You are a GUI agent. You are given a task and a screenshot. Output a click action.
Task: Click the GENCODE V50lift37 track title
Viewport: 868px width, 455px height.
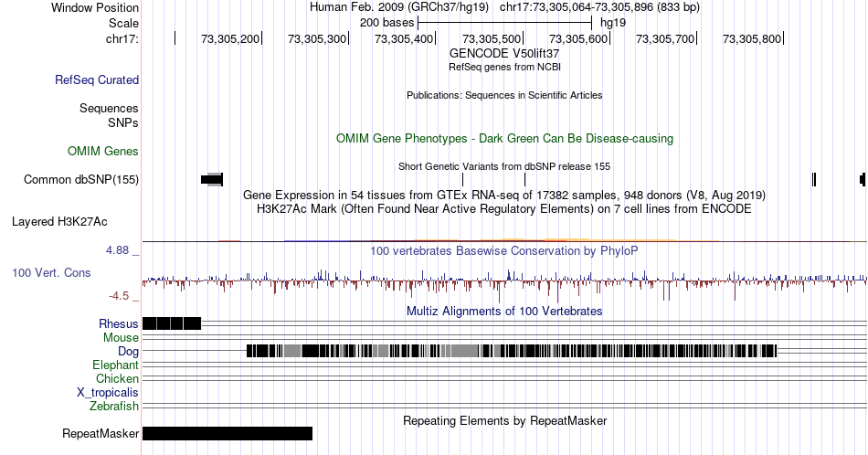pos(504,53)
